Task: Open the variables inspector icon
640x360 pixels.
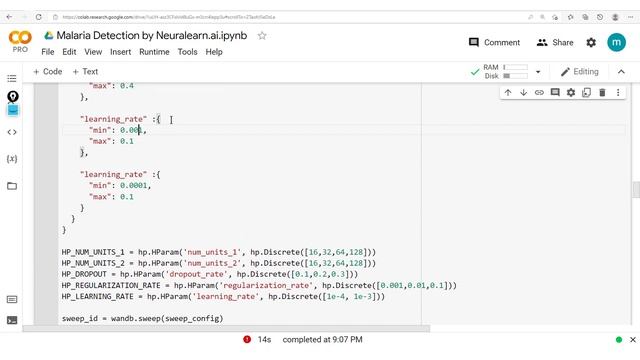Action: (12, 159)
